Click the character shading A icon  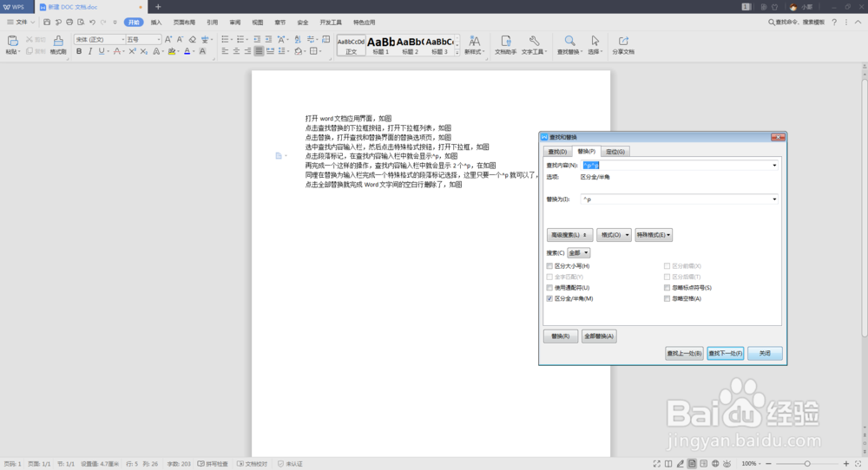coord(202,51)
